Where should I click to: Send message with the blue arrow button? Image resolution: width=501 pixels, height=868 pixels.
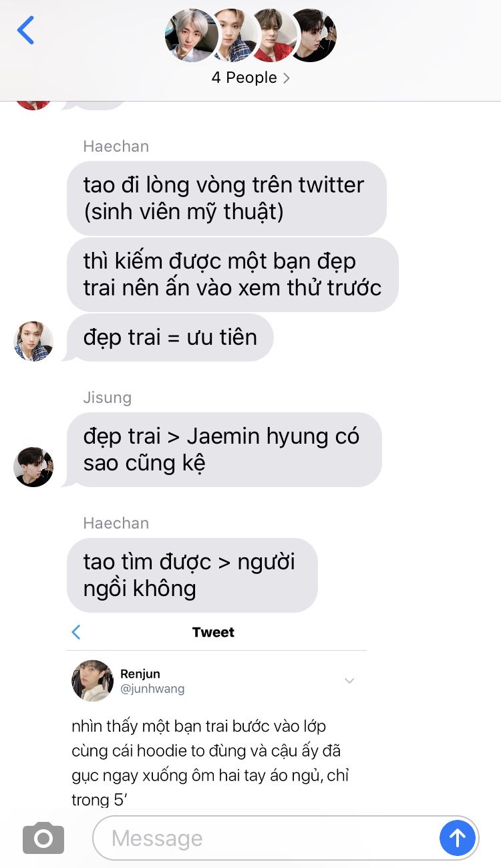tap(458, 837)
